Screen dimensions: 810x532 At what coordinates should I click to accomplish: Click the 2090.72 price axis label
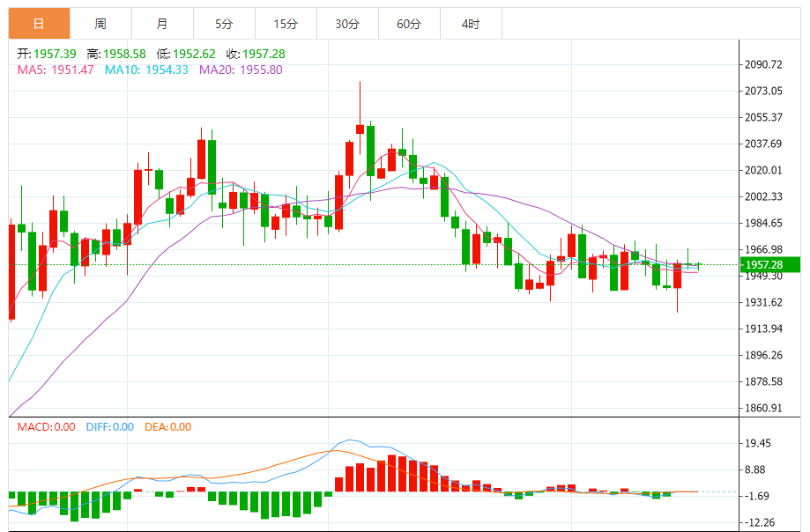click(763, 64)
